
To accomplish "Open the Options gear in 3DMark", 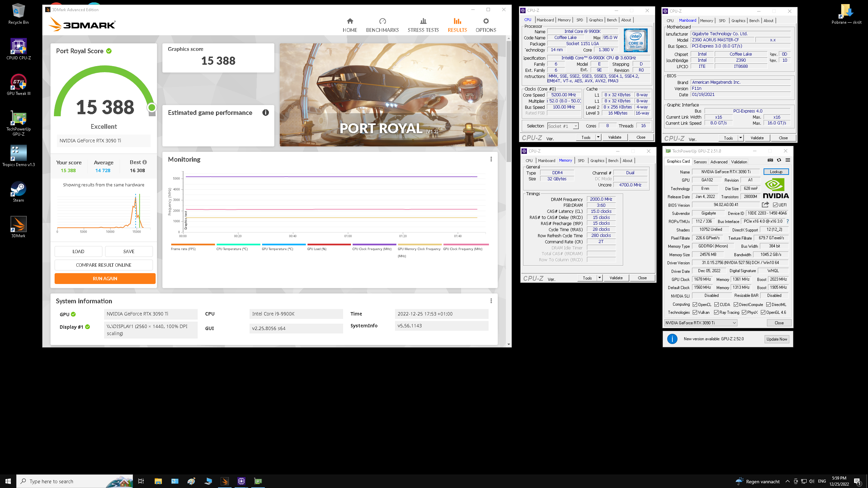I will click(486, 25).
